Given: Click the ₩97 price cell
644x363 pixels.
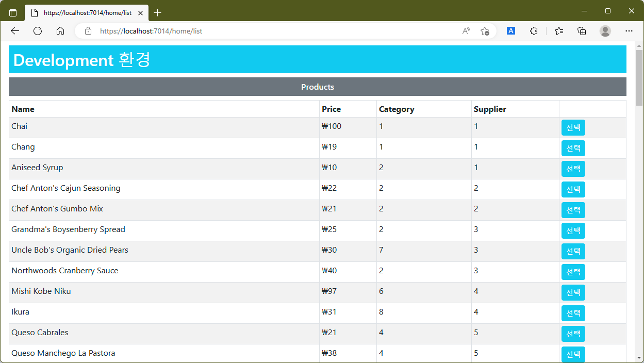Looking at the screenshot, I should 348,293.
